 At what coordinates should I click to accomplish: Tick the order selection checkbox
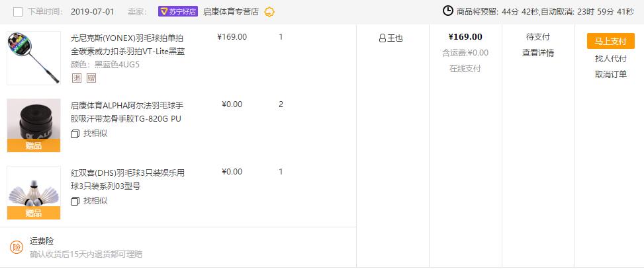coord(18,12)
